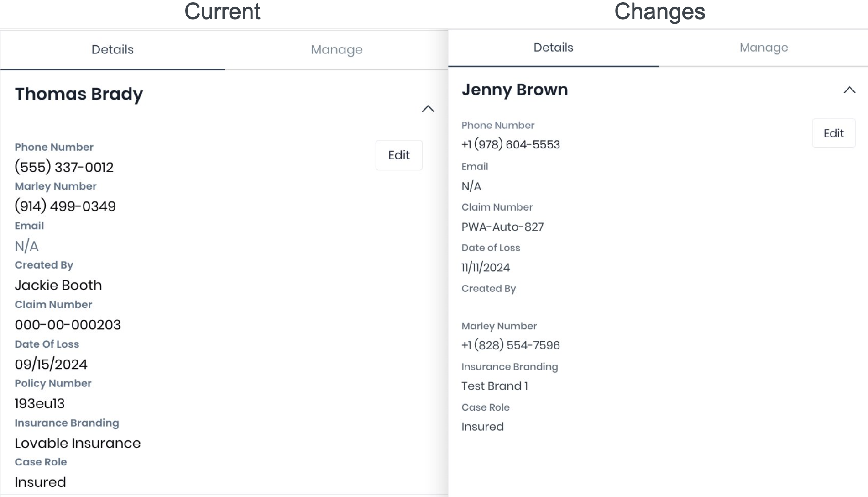This screenshot has height=497, width=868.
Task: Click Edit button for Thomas Brady
Action: pos(399,155)
